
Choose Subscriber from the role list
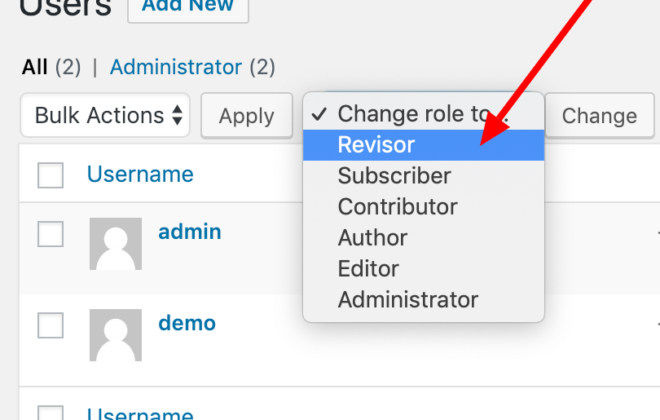[x=423, y=176]
